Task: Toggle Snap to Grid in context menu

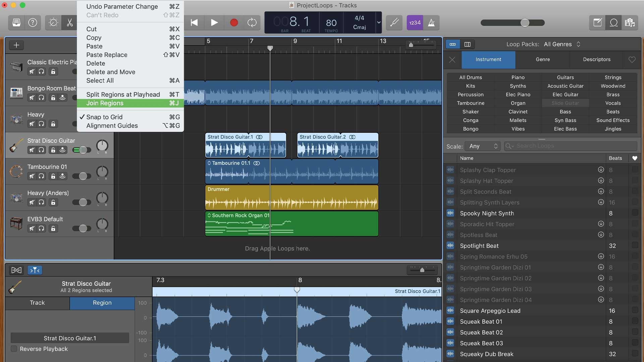Action: (x=104, y=117)
